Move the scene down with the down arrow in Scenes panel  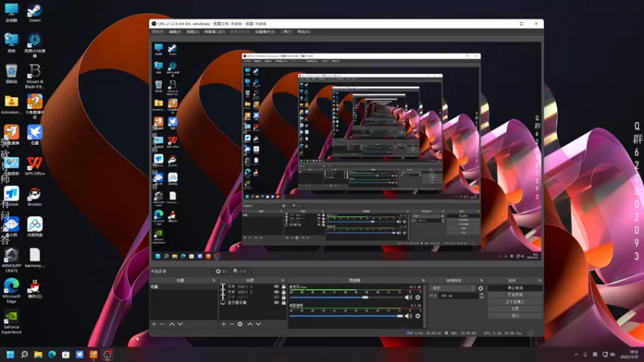[180, 324]
